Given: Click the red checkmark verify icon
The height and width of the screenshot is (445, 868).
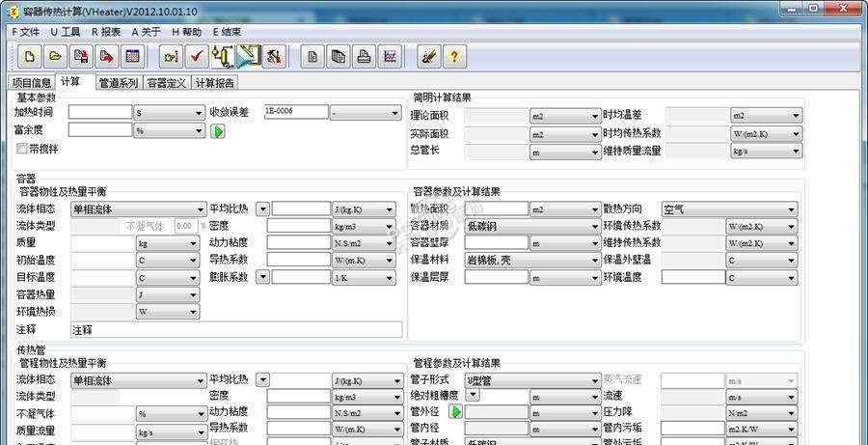Looking at the screenshot, I should tap(197, 57).
